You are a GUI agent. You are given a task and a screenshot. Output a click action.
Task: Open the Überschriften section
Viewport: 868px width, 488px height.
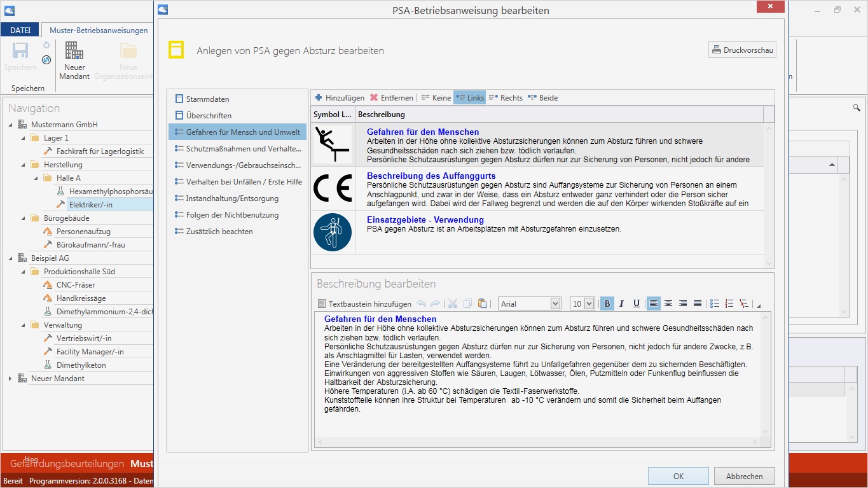coord(237,116)
